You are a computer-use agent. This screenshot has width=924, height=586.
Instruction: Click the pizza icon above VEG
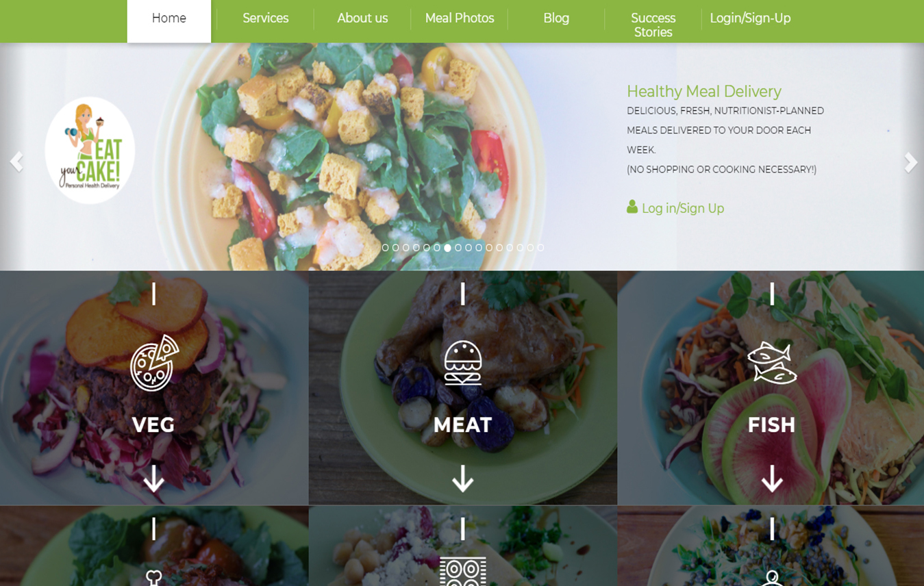pyautogui.click(x=154, y=363)
